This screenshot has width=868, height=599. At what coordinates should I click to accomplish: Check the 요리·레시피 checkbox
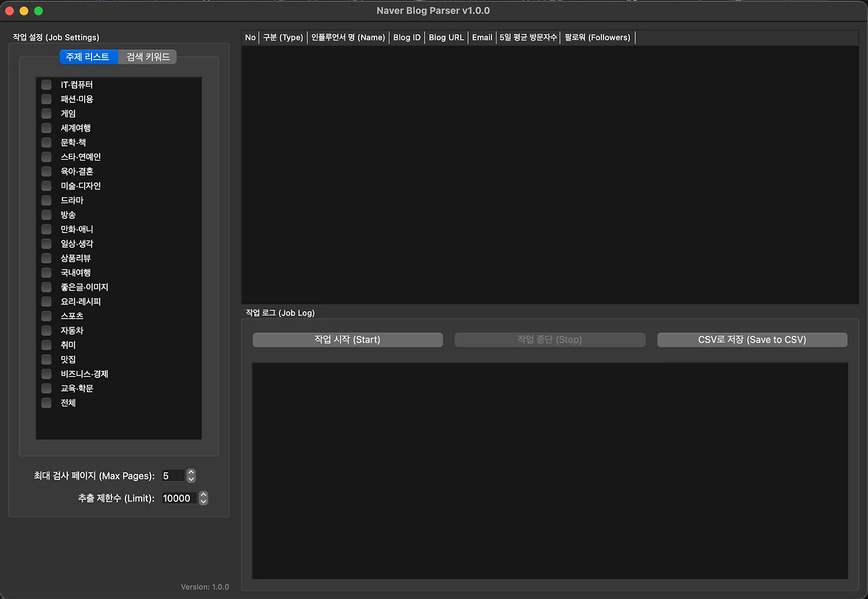[45, 302]
